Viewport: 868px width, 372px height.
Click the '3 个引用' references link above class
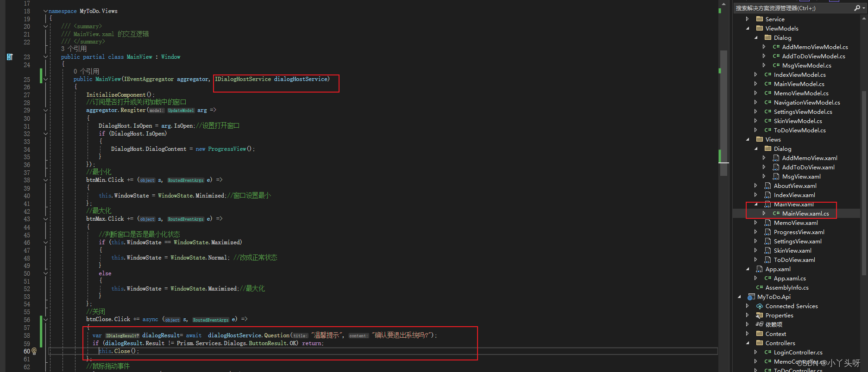[74, 49]
